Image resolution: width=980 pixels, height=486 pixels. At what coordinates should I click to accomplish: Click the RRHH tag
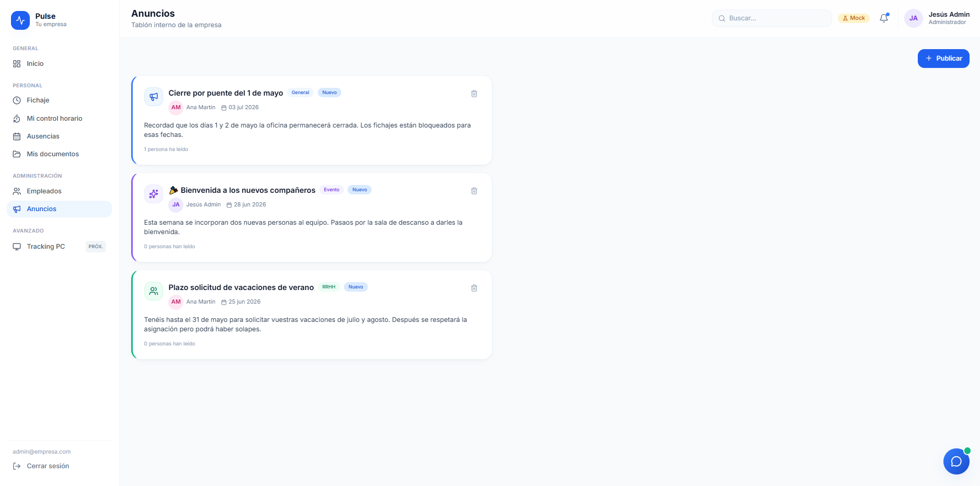pyautogui.click(x=329, y=287)
